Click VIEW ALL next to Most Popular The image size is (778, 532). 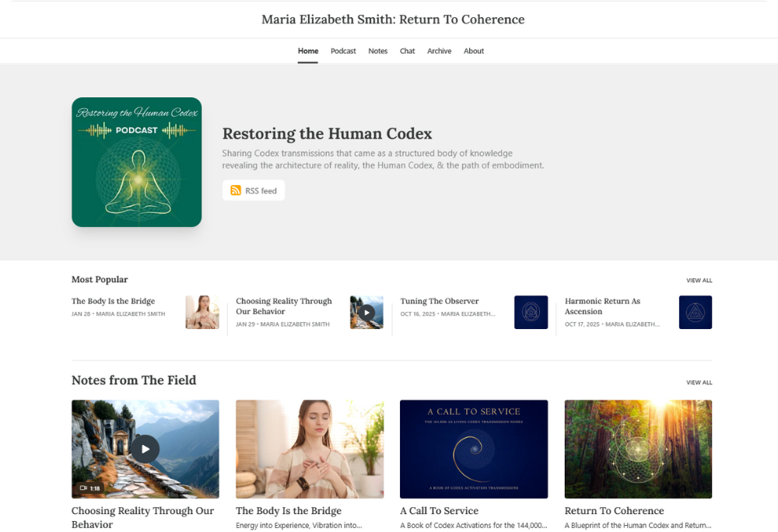[697, 280]
